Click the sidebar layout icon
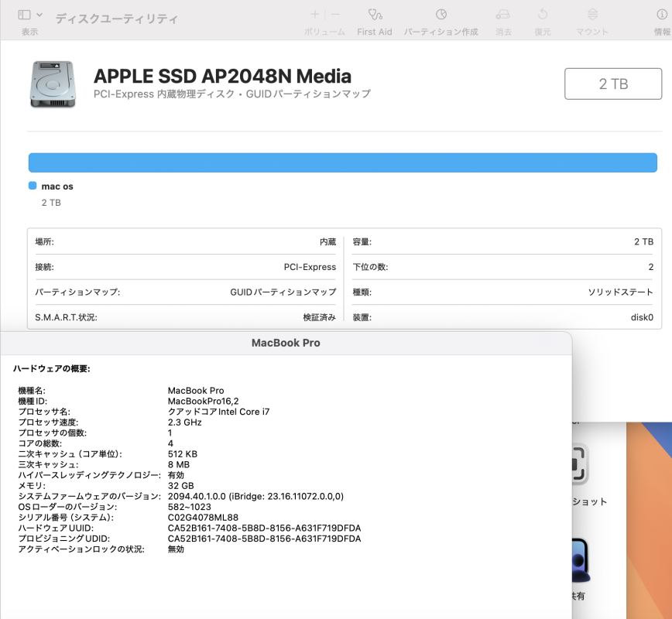Image resolution: width=672 pixels, height=619 pixels. [x=24, y=15]
